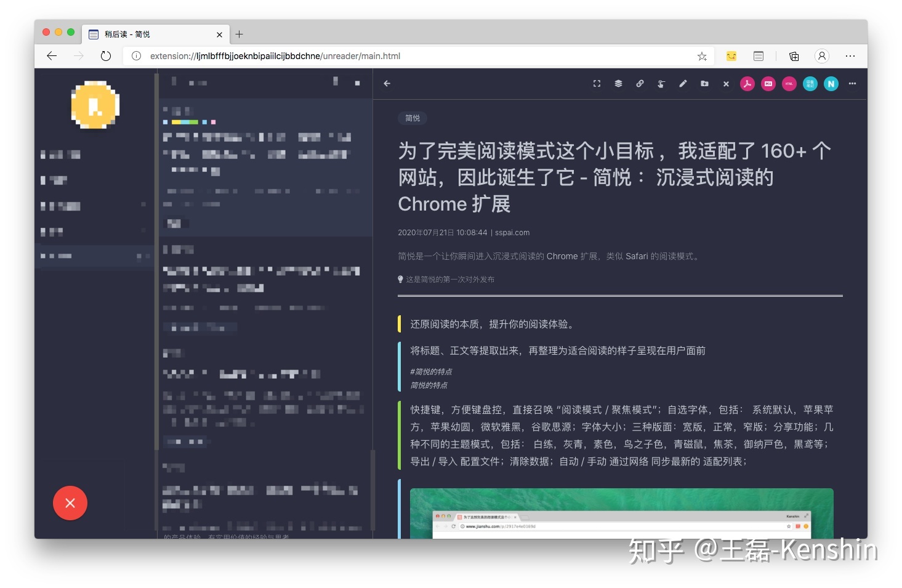Click the pencil edit icon in reader toolbar

pos(683,84)
